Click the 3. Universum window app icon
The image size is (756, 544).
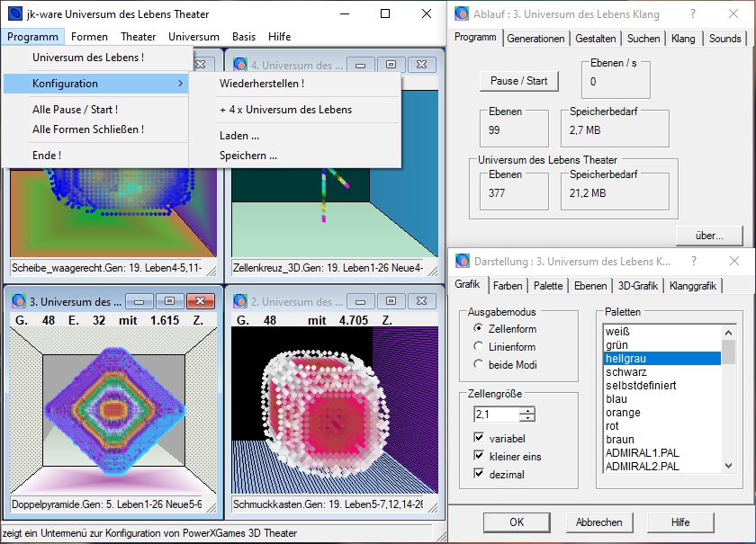19,301
